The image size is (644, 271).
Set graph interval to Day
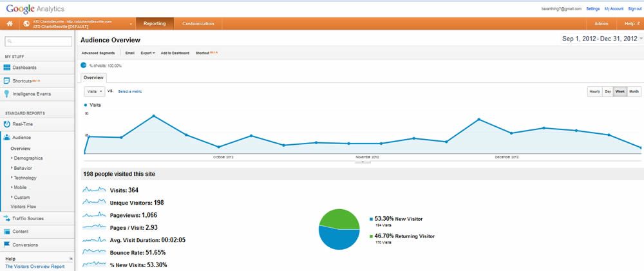[x=607, y=91]
